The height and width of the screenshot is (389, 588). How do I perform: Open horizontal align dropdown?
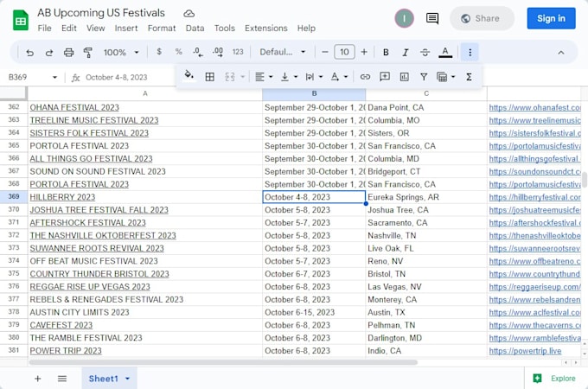[264, 77]
